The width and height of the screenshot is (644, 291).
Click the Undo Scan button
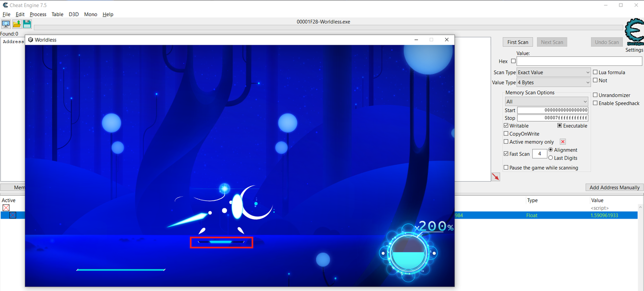point(607,42)
